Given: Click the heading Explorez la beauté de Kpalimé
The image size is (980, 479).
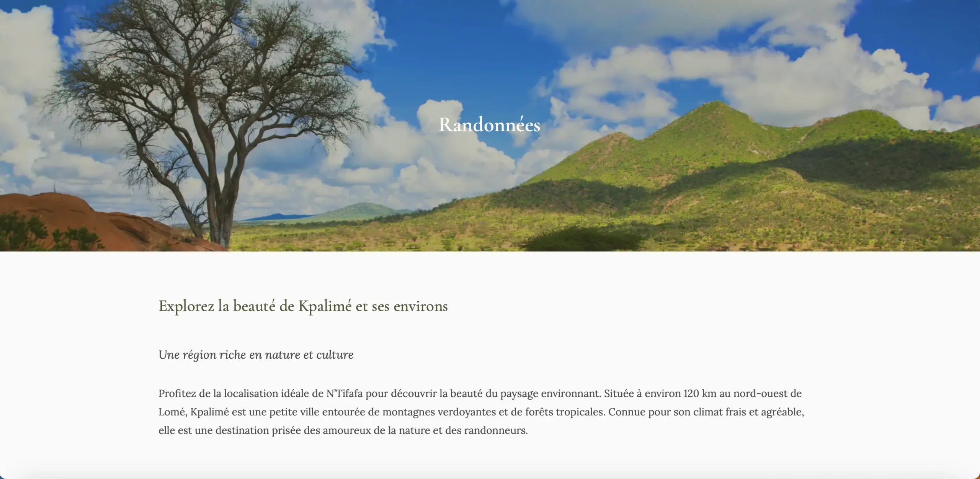Looking at the screenshot, I should [303, 306].
